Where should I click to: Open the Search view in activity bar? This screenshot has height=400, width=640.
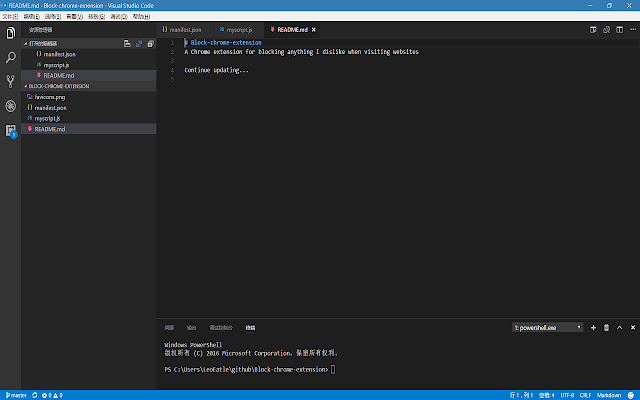[x=11, y=57]
